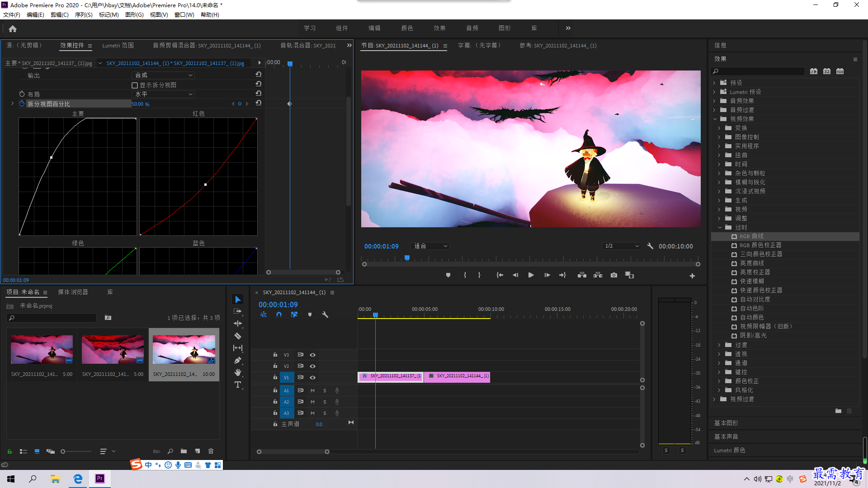Select the Razor tool
868x488 pixels.
(x=238, y=336)
